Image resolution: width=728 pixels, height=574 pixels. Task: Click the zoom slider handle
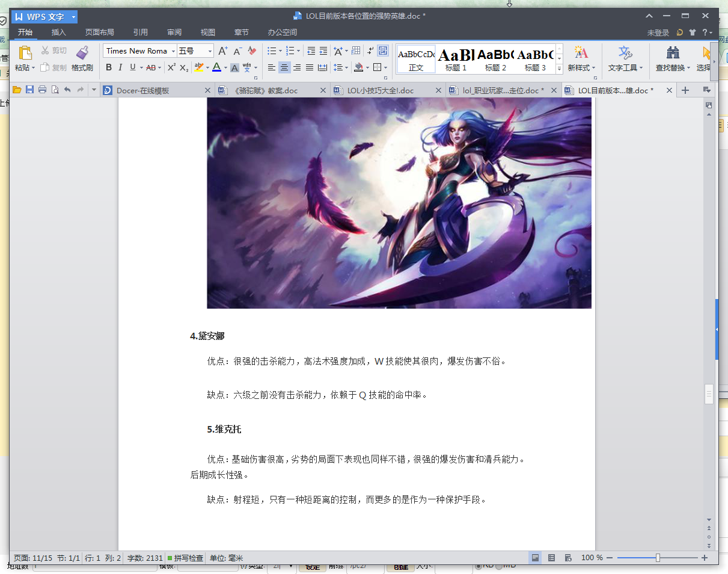tap(658, 558)
